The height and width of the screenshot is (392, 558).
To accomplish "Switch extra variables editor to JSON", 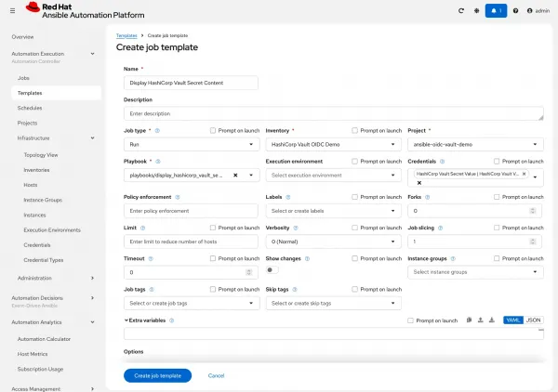I will tap(534, 320).
